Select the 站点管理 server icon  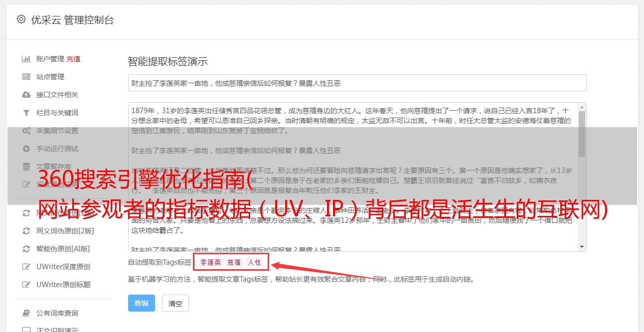coord(26,77)
